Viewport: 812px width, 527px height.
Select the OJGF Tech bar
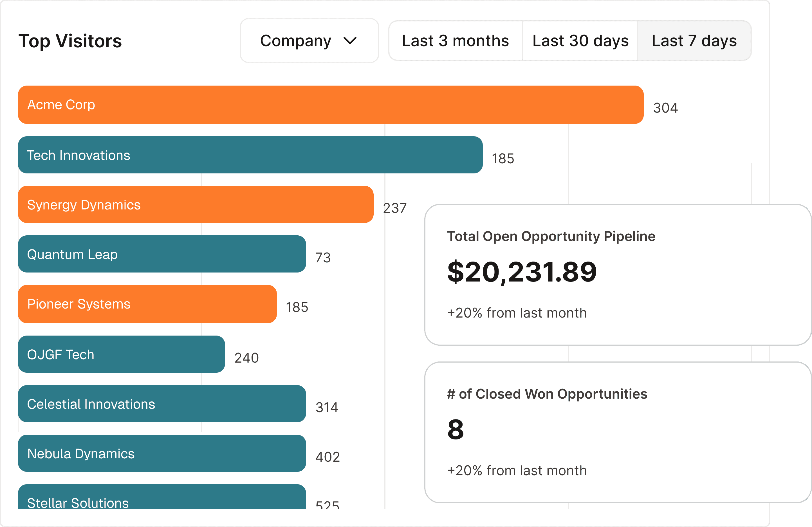121,355
